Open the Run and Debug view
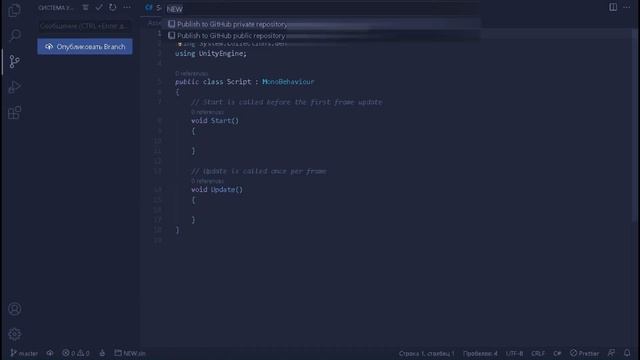 pyautogui.click(x=15, y=87)
